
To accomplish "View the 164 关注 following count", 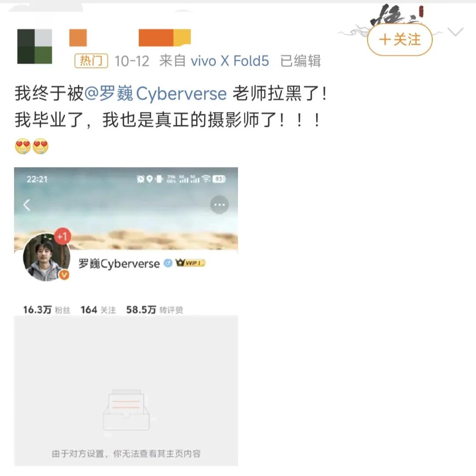I will (98, 310).
